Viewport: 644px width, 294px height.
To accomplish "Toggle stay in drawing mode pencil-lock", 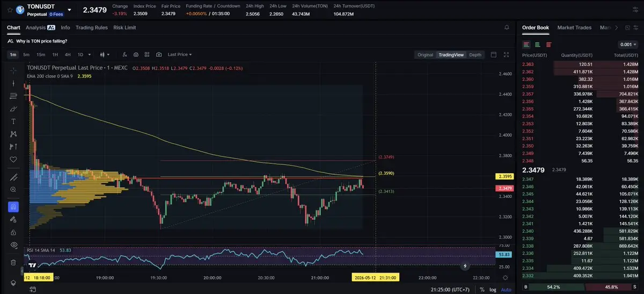I will pos(13,219).
